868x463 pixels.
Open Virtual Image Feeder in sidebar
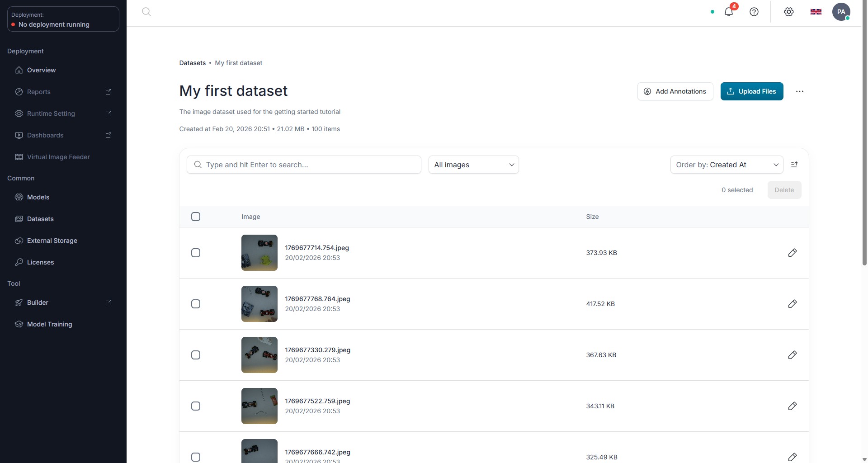[x=63, y=157]
